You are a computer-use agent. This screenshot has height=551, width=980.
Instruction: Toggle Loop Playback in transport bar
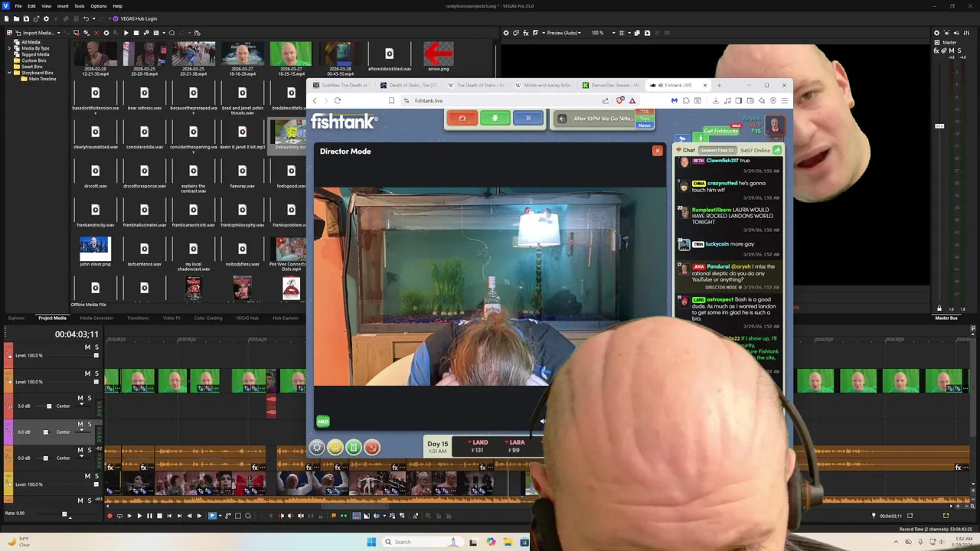click(119, 516)
